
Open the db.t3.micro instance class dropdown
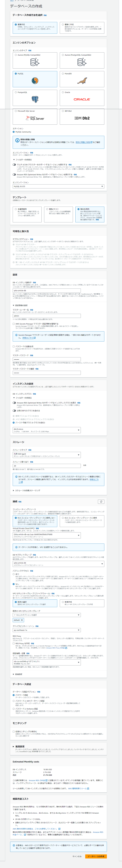47,430
